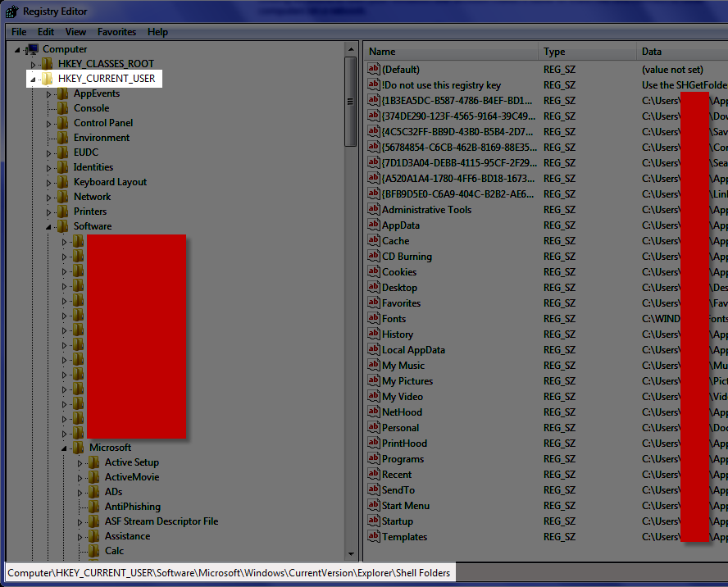
Task: Expand the Active Setup key
Action: 80,463
